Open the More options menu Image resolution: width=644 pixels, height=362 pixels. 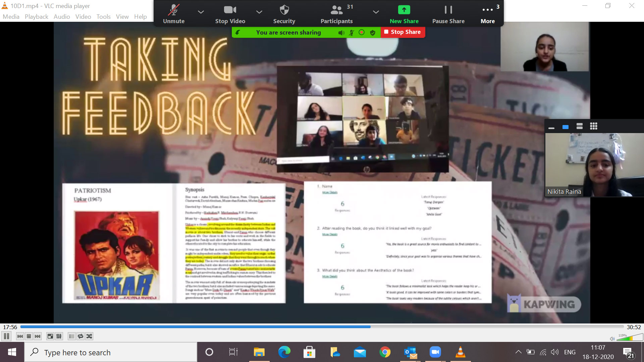487,14
